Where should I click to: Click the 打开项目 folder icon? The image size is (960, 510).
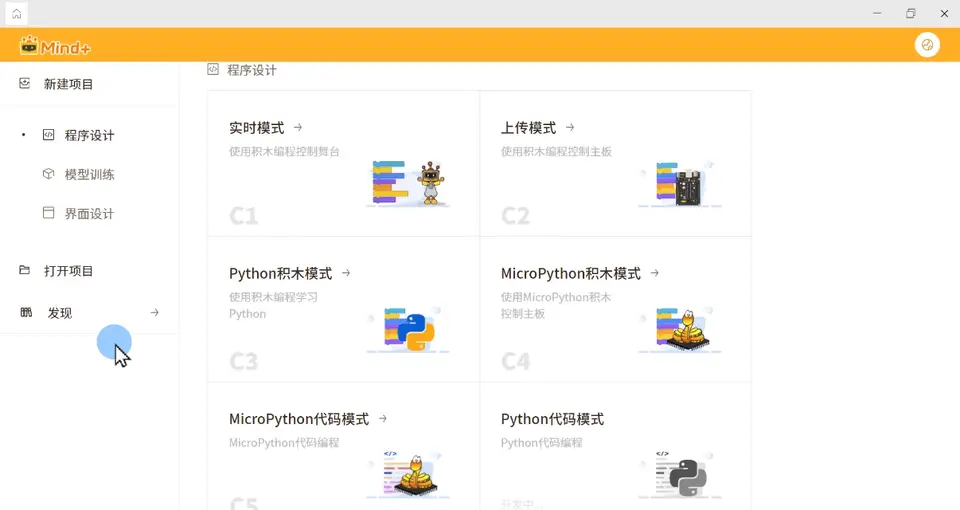24,270
